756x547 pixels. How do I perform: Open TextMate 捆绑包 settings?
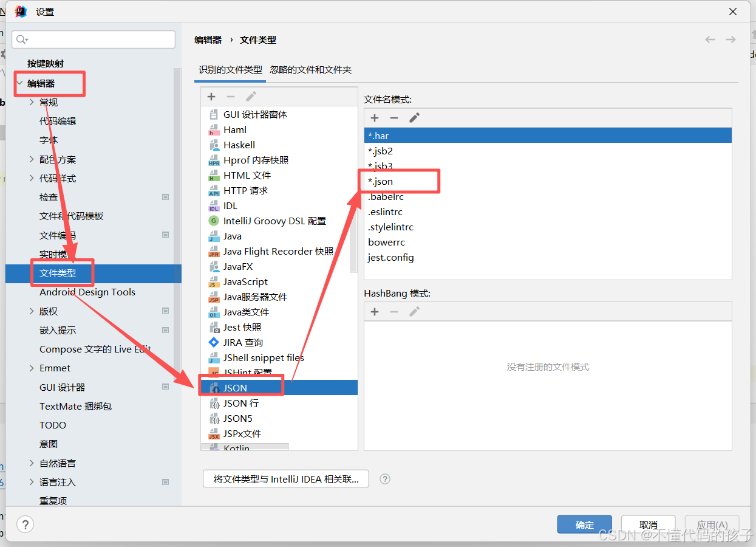[76, 406]
